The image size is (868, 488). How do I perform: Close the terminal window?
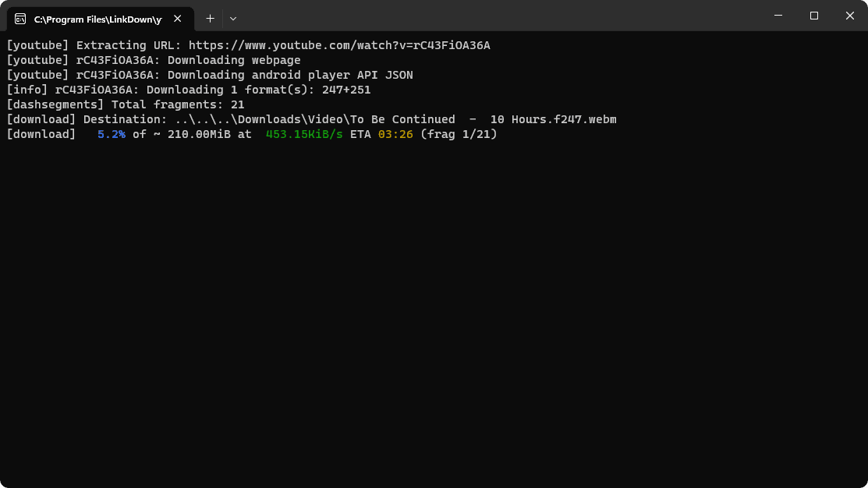(850, 16)
